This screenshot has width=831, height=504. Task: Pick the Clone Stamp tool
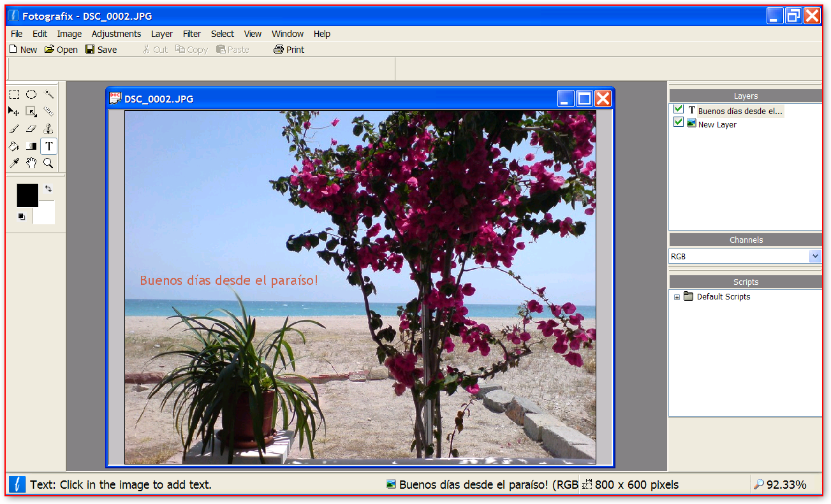tap(48, 129)
